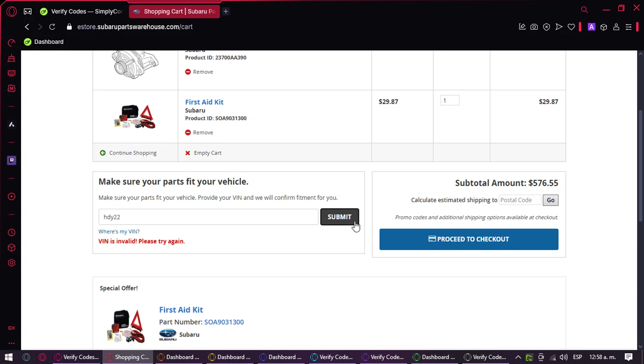Click Empty Cart link
The width and height of the screenshot is (644, 364).
[x=204, y=153]
